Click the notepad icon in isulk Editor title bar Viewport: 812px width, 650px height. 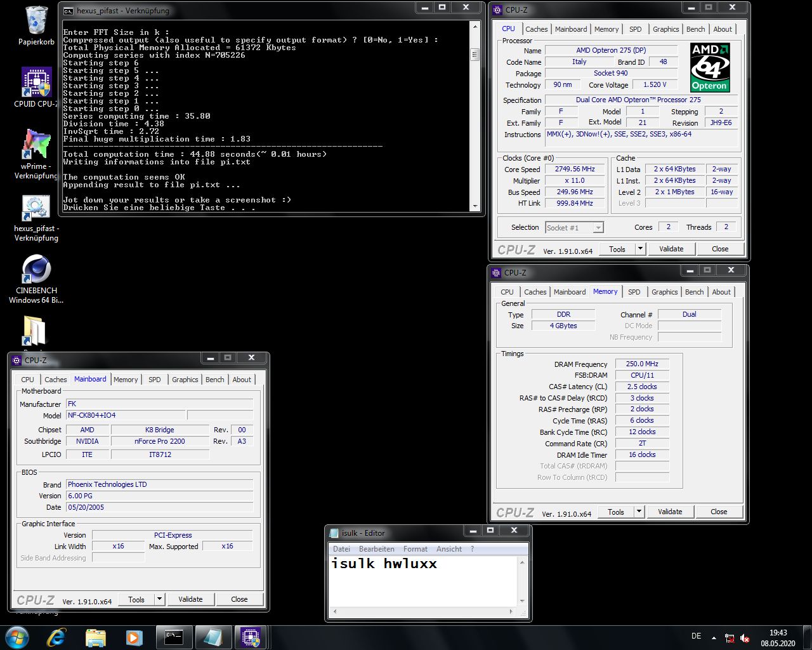point(334,533)
